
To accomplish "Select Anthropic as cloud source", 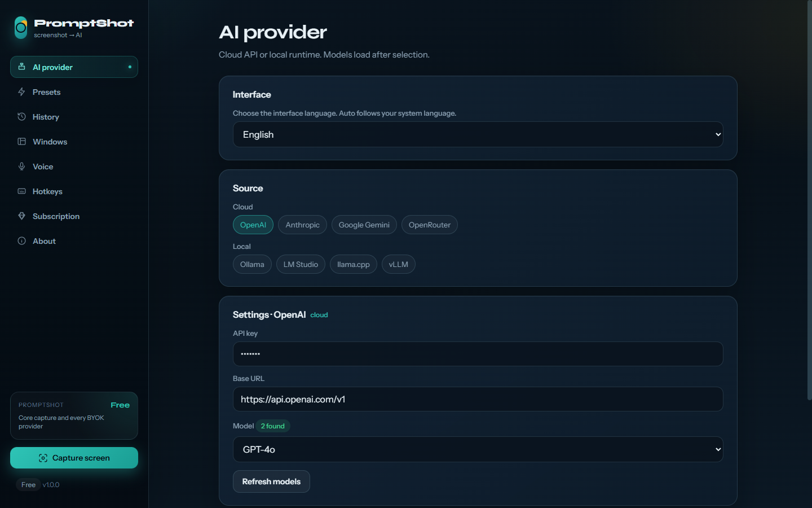I will 302,225.
